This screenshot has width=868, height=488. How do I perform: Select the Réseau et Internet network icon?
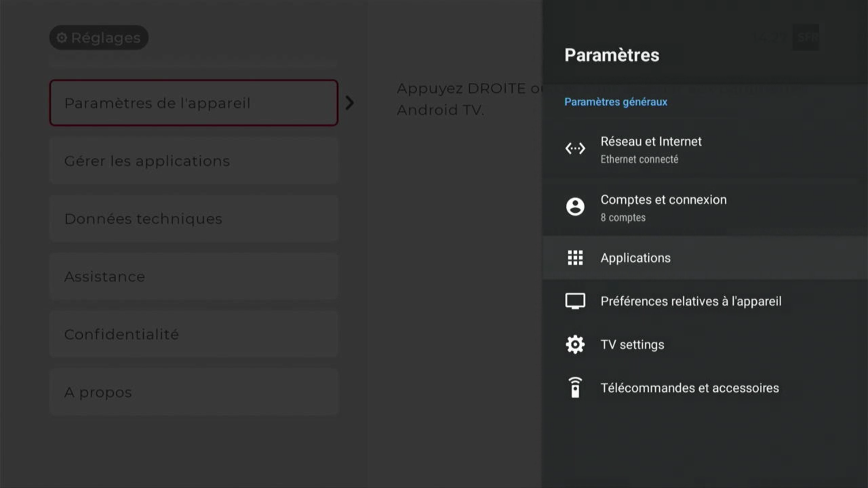575,148
